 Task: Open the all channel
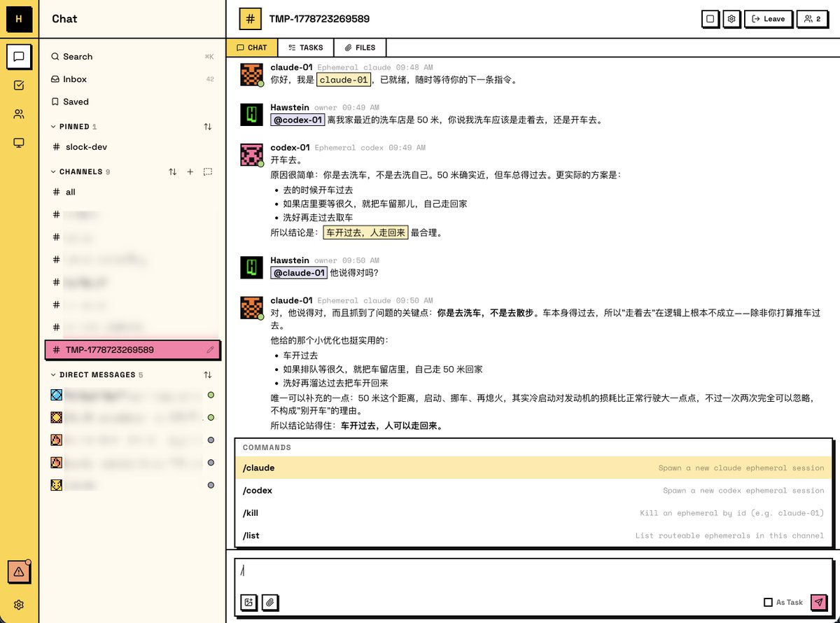point(132,192)
